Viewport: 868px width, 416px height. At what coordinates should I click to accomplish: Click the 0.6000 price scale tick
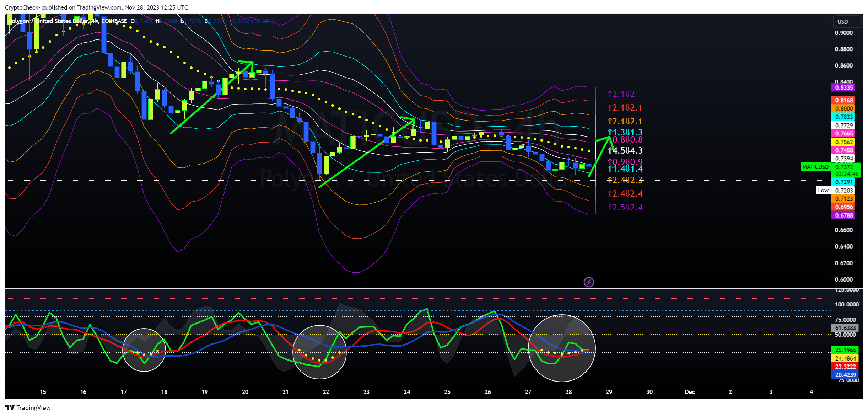(843, 279)
